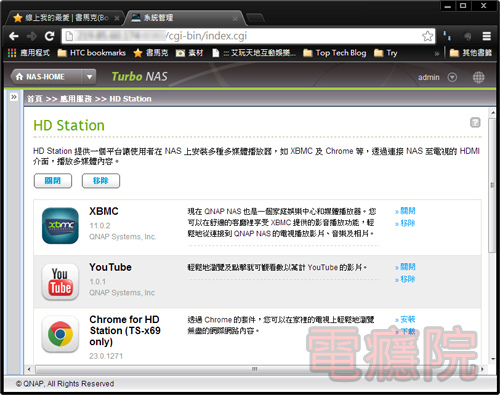This screenshot has height=395, width=500.
Task: Click the 首頁 breadcrumb link
Action: tap(35, 99)
